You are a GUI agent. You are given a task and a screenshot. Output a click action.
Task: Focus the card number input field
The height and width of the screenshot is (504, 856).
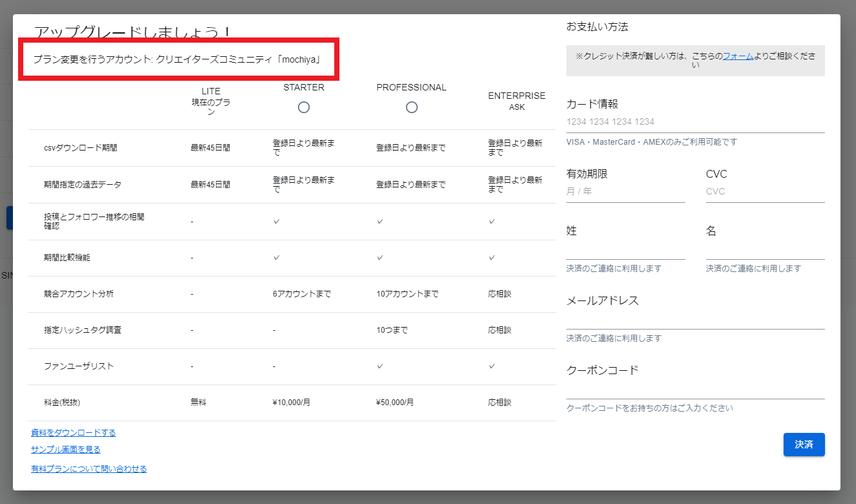point(695,122)
